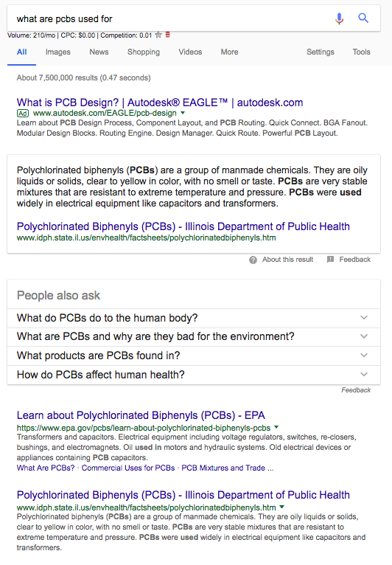Image resolution: width=392 pixels, height=565 pixels.
Task: Click the voice search microphone icon
Action: 339,18
